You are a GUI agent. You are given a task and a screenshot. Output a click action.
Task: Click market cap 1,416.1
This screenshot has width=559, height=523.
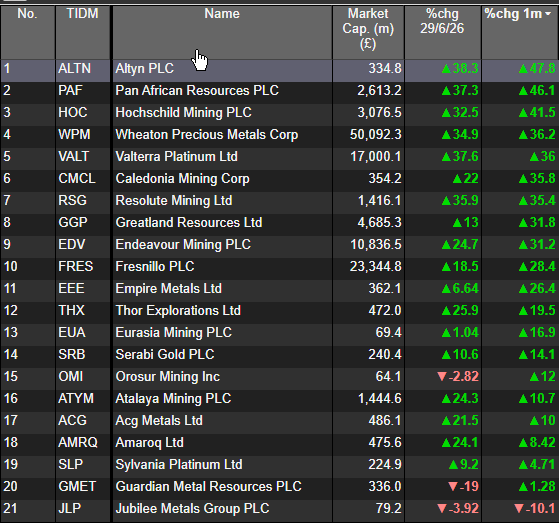pyautogui.click(x=379, y=201)
